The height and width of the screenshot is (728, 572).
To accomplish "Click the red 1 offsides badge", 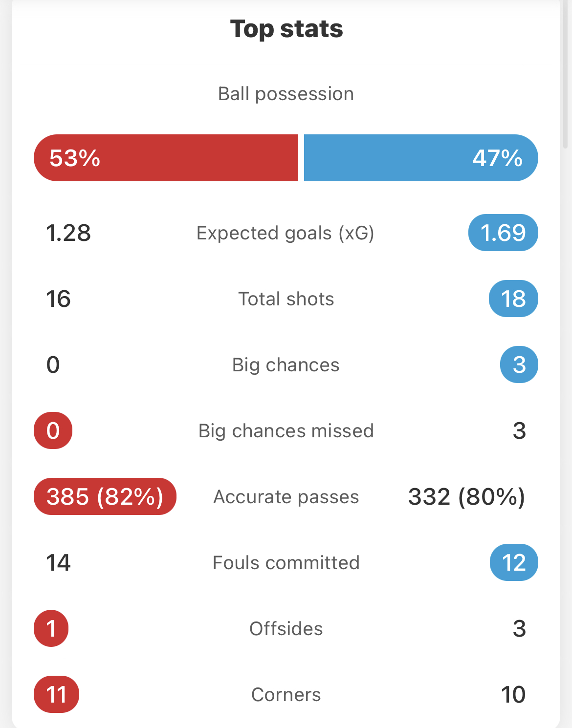I will click(x=51, y=628).
